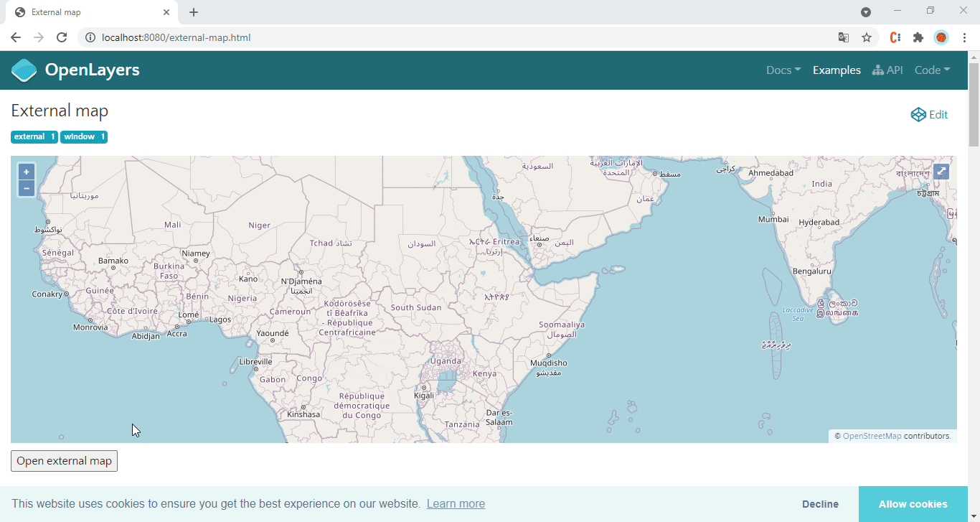The image size is (980, 522).
Task: Open the Chrome three-dot menu
Action: click(964, 37)
